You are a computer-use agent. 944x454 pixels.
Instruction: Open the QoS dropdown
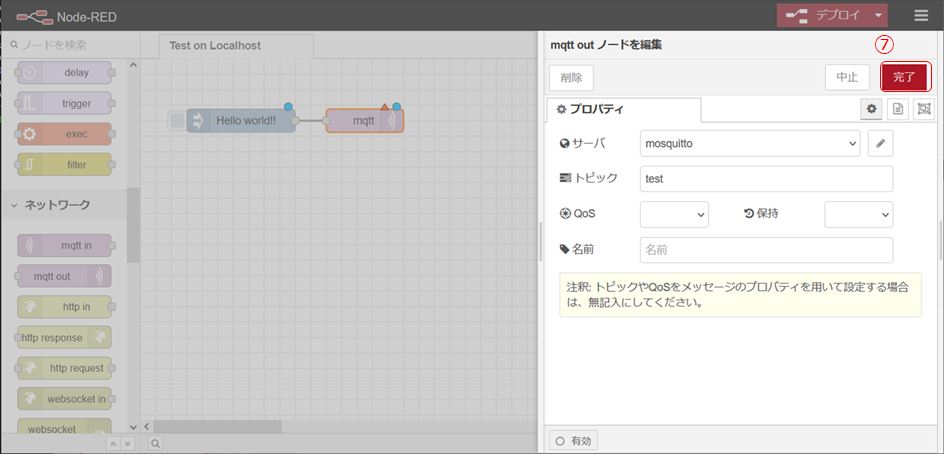674,214
